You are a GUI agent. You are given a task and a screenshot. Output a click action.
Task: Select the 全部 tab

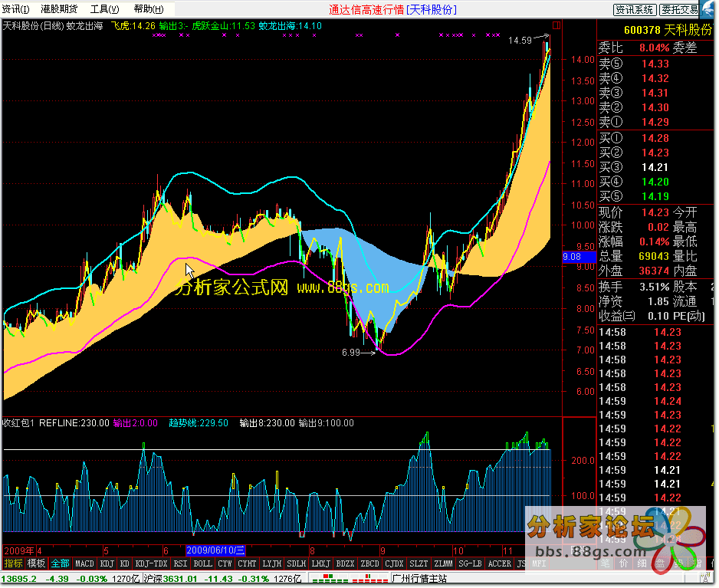pyautogui.click(x=60, y=563)
